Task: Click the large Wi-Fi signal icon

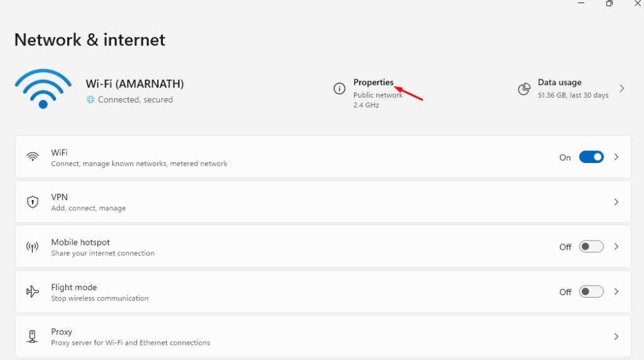Action: pyautogui.click(x=43, y=89)
